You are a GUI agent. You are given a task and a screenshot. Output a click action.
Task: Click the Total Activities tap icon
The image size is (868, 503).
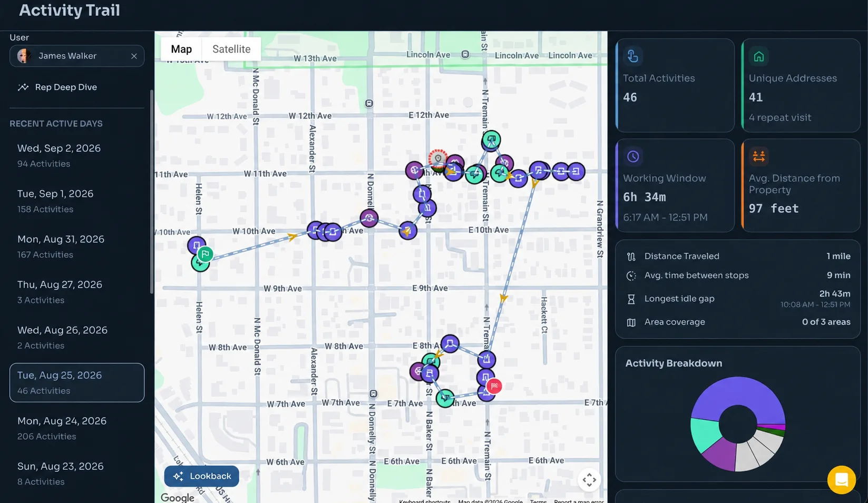[x=632, y=56]
